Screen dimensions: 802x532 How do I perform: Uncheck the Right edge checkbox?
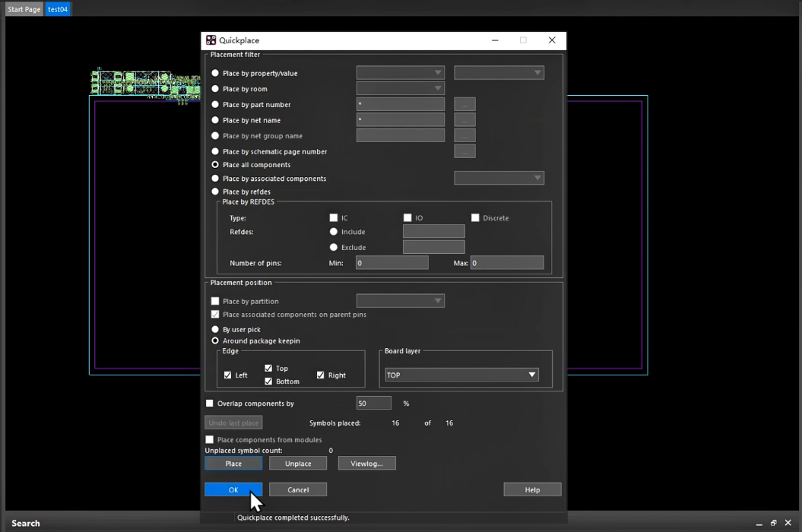pyautogui.click(x=321, y=375)
